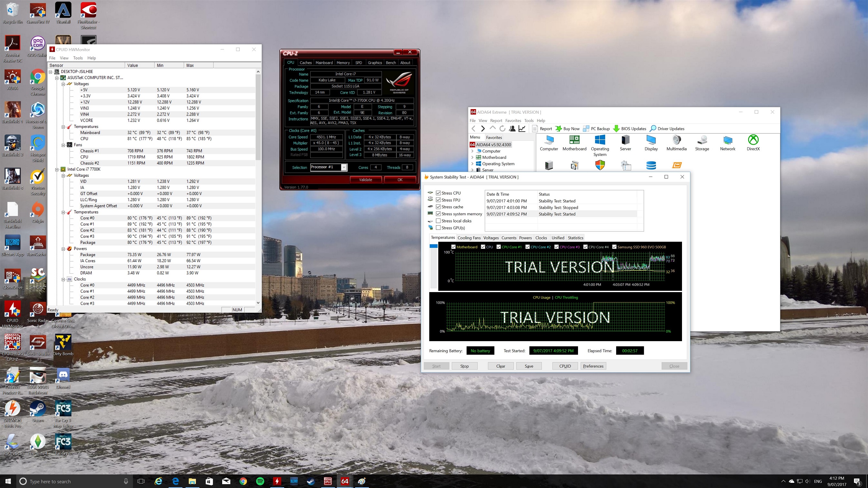
Task: Select the Bench tab in CPU-Z
Action: point(390,63)
